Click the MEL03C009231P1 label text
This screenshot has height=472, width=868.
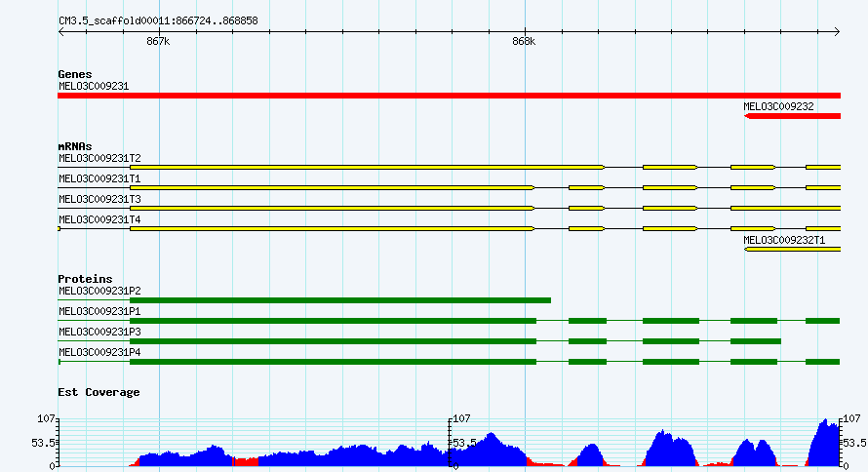tap(99, 311)
